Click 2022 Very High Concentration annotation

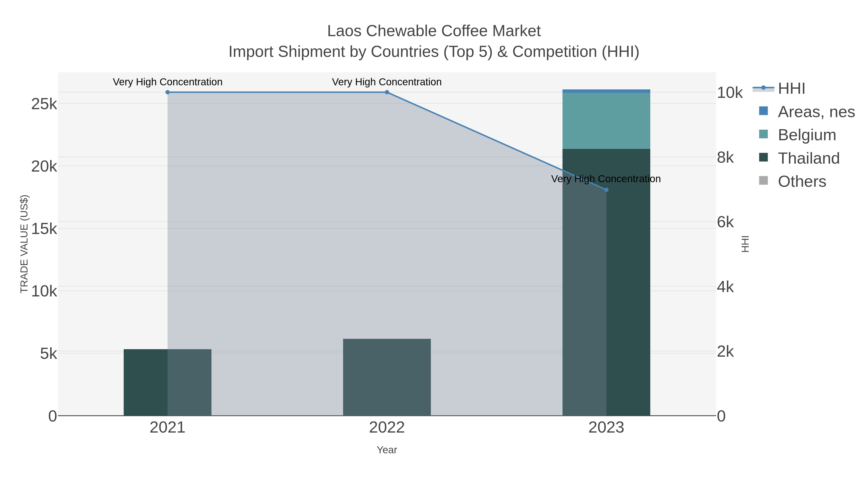(387, 82)
